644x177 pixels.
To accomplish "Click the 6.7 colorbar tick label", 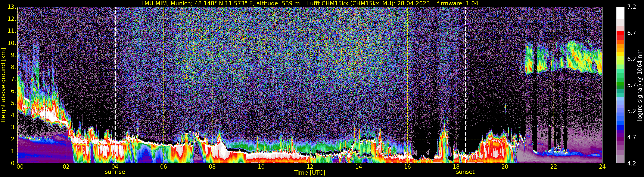I will pyautogui.click(x=632, y=33).
